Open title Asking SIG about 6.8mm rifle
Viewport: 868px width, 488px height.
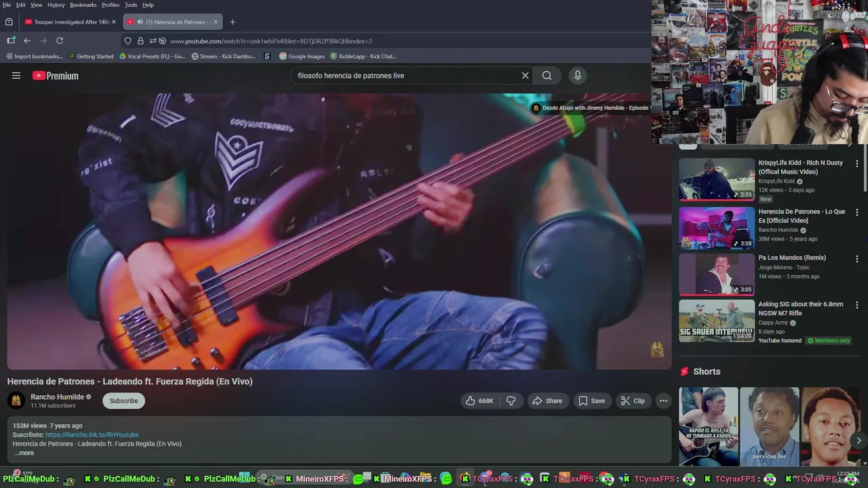pyautogui.click(x=801, y=308)
